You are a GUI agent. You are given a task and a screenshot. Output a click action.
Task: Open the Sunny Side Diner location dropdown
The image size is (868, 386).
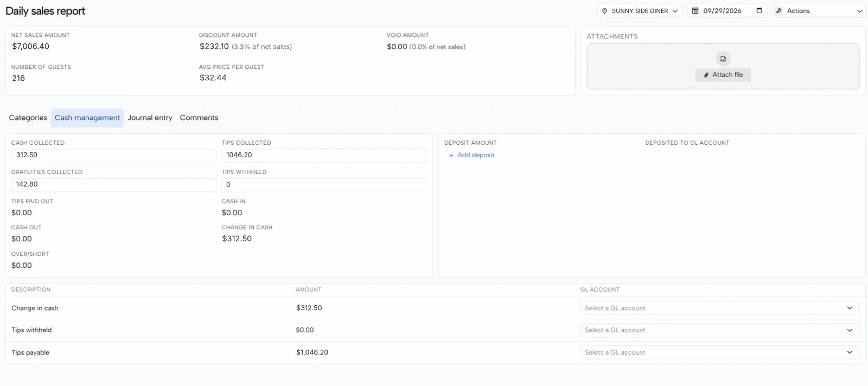coord(640,11)
